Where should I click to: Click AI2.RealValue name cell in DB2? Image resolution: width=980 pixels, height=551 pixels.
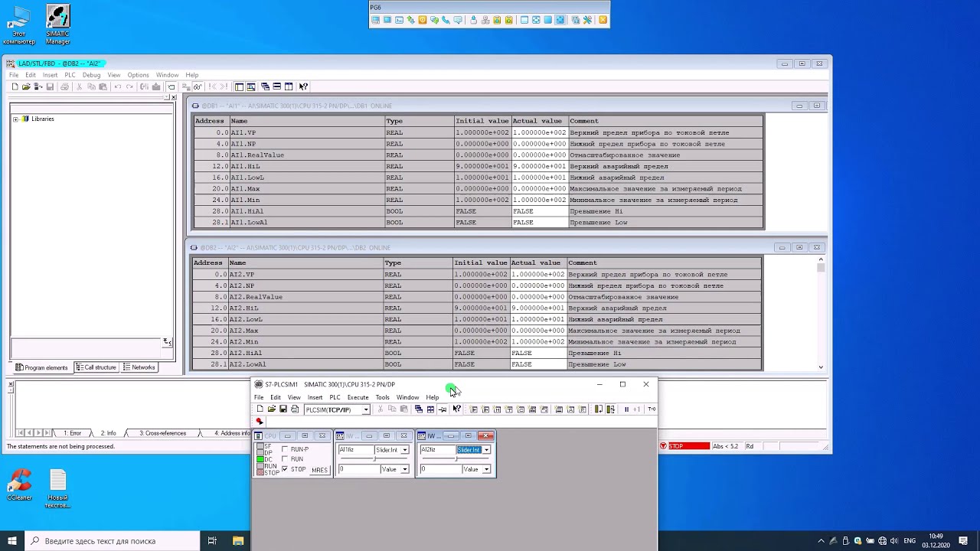(x=305, y=297)
